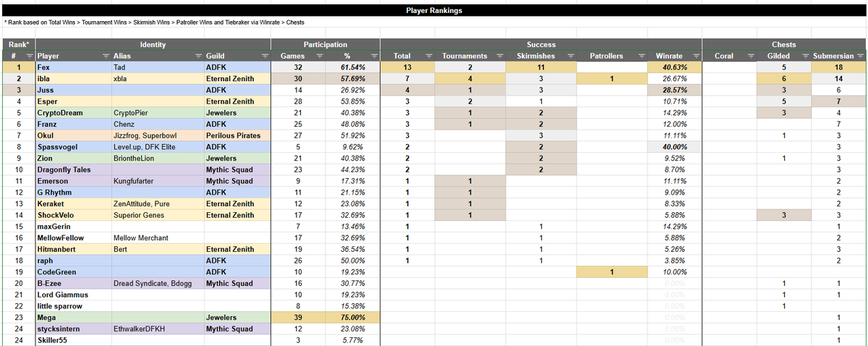
Task: Select player cell MellowFellow
Action: pos(73,237)
